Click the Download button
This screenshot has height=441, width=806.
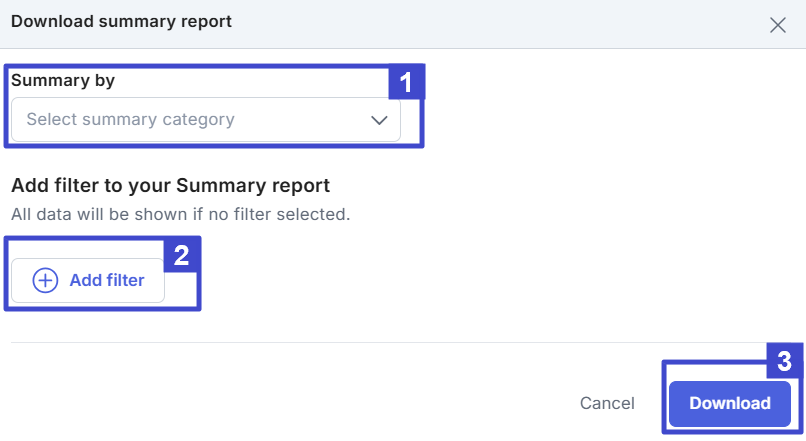pyautogui.click(x=729, y=404)
